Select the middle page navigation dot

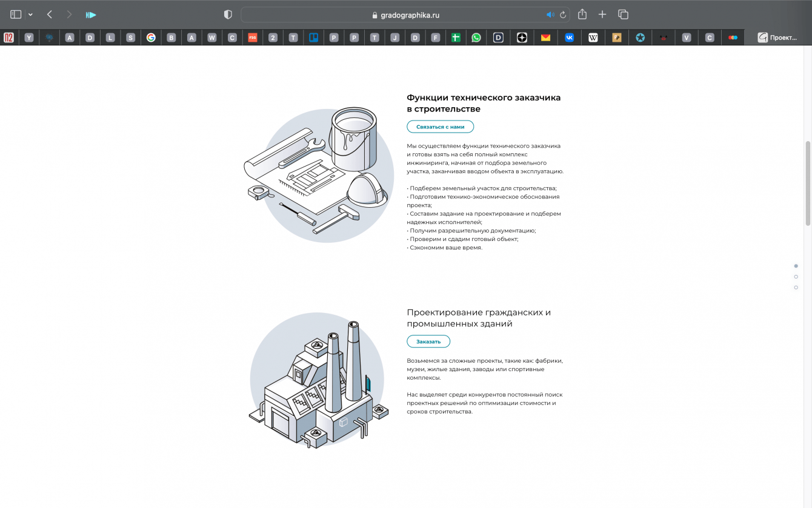pyautogui.click(x=796, y=277)
